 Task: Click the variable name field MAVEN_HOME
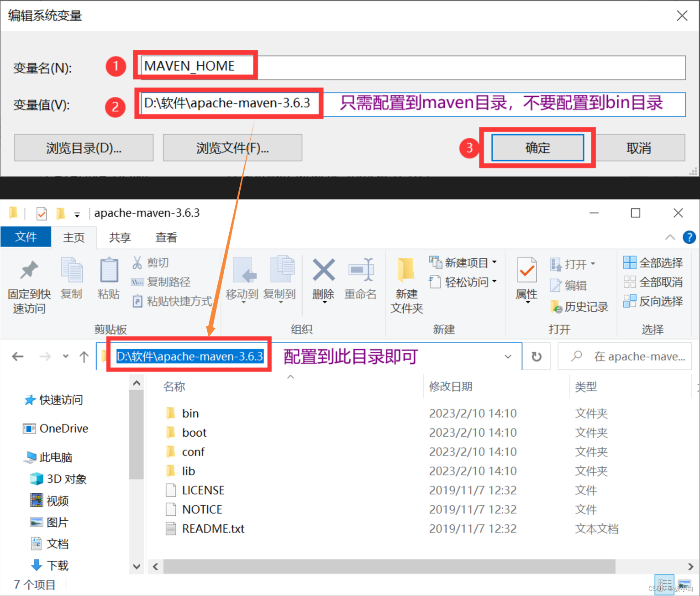click(413, 67)
